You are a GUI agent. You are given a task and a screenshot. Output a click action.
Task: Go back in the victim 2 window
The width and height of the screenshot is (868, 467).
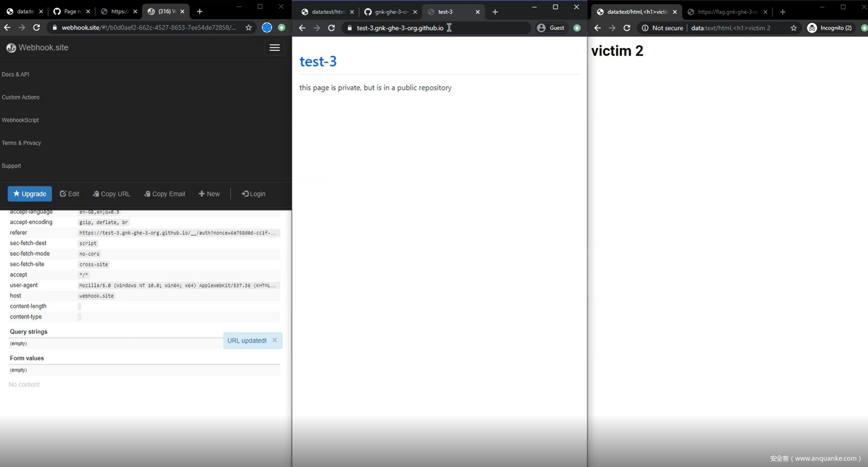(x=597, y=28)
